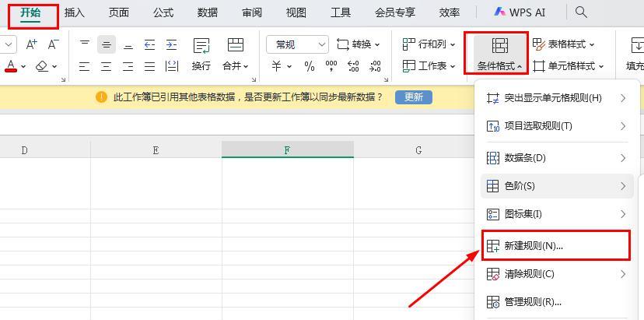Open the 会员专享 tab
Screen dimensions: 644x320
[394, 12]
